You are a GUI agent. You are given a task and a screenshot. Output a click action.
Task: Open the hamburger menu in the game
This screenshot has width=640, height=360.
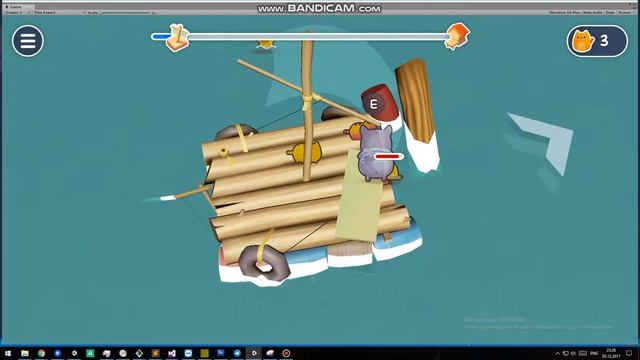(28, 41)
